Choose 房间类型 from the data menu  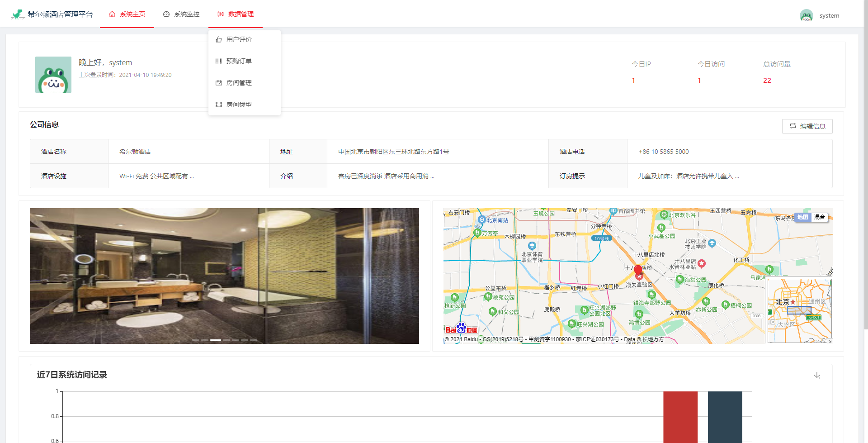(x=239, y=105)
